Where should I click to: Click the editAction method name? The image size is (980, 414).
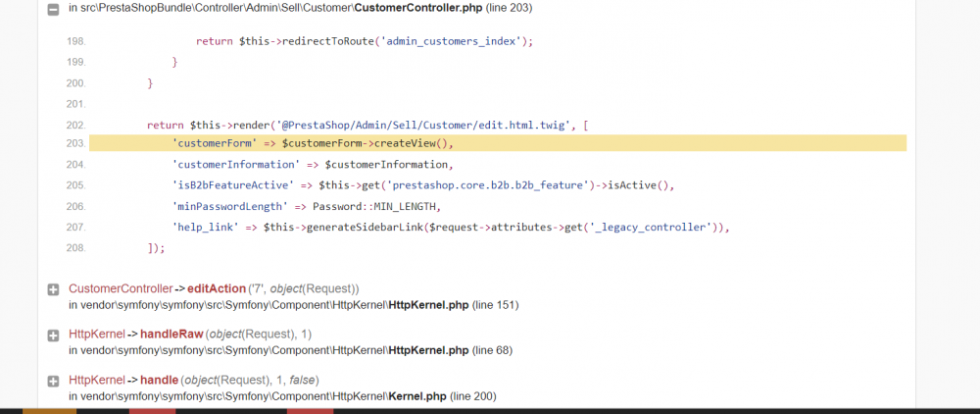[x=217, y=289]
